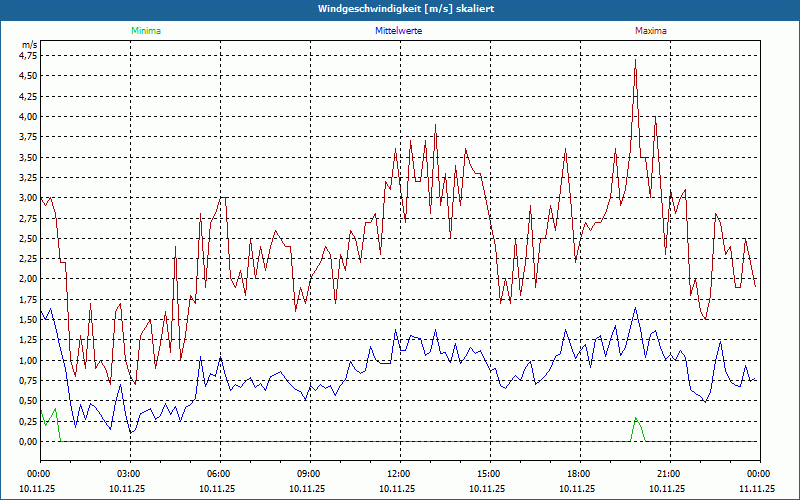Viewport: 800px width, 500px height.
Task: Click the 11.11.25 date label
Action: pyautogui.click(x=757, y=489)
